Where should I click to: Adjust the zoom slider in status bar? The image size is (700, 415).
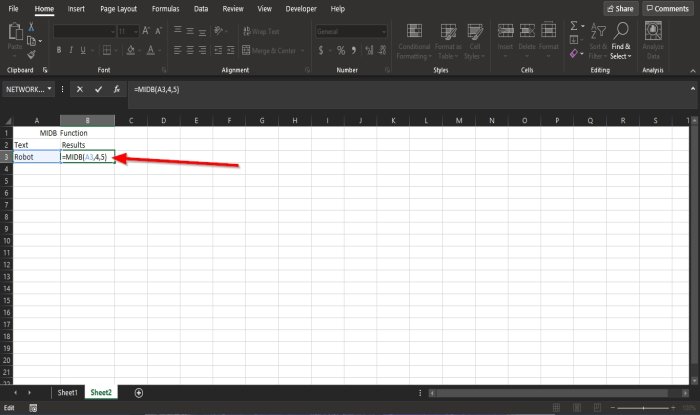pos(643,407)
